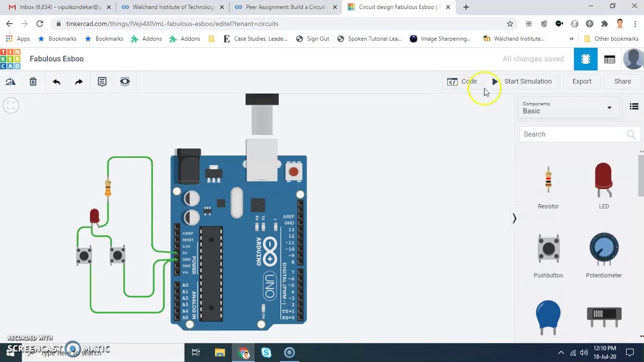Collapse the components panel chevron

click(514, 218)
